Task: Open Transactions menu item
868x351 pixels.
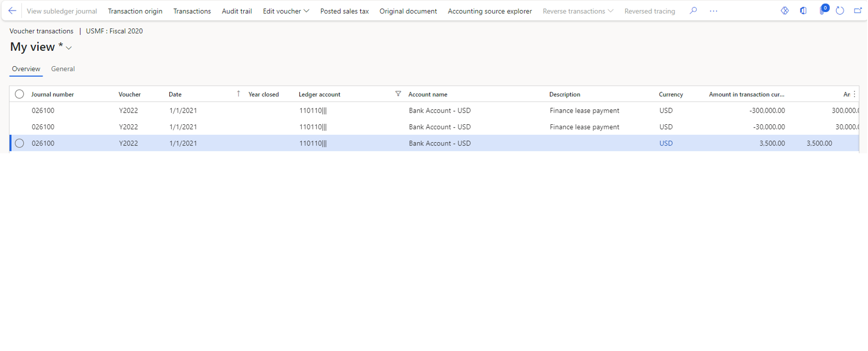Action: point(192,11)
